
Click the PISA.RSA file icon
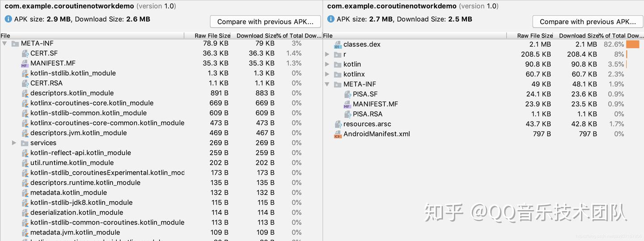point(347,114)
